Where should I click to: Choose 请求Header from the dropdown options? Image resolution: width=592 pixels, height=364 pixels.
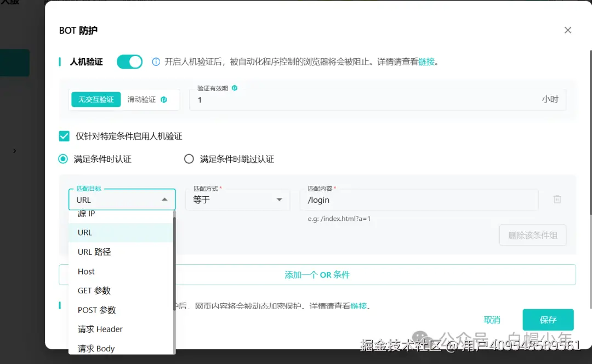[x=99, y=329]
